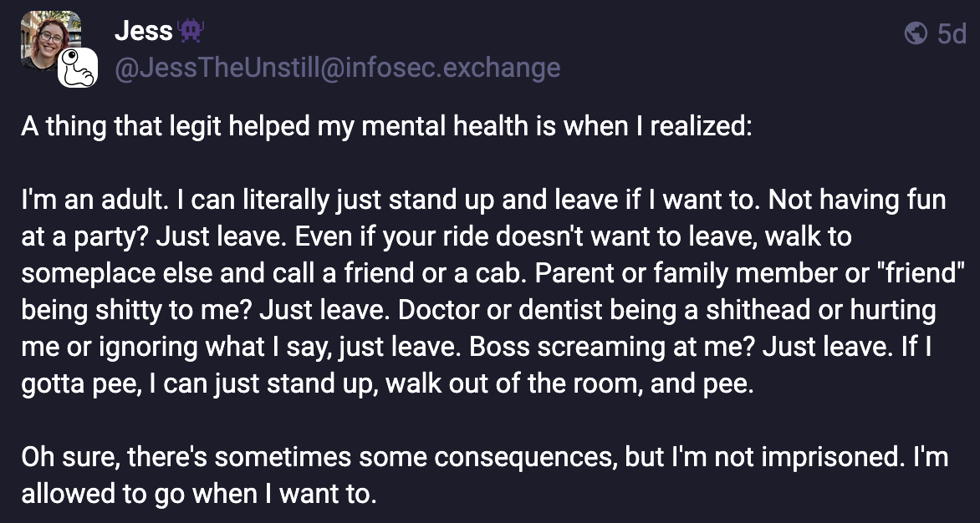980x523 pixels.
Task: Click the final line "allowed to go when"
Action: click(x=125, y=494)
